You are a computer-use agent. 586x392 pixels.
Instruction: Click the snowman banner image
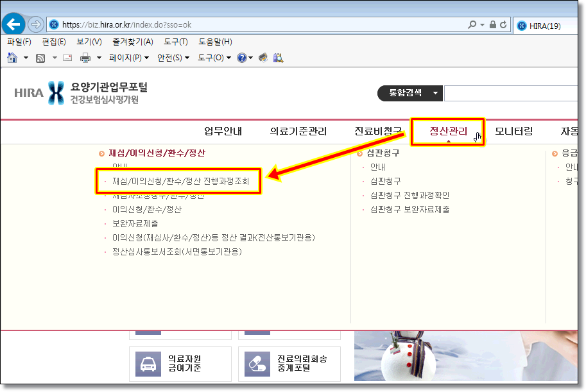tap(466, 356)
